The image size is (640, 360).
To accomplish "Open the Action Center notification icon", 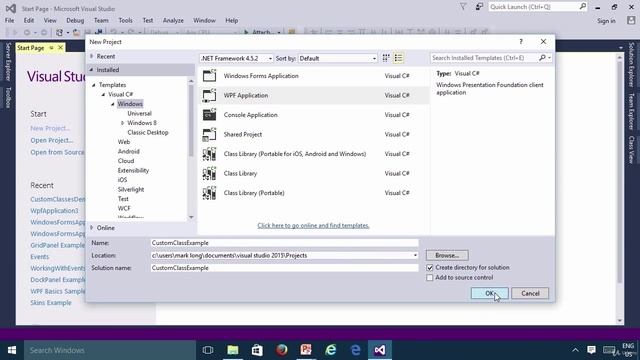I will [591, 350].
